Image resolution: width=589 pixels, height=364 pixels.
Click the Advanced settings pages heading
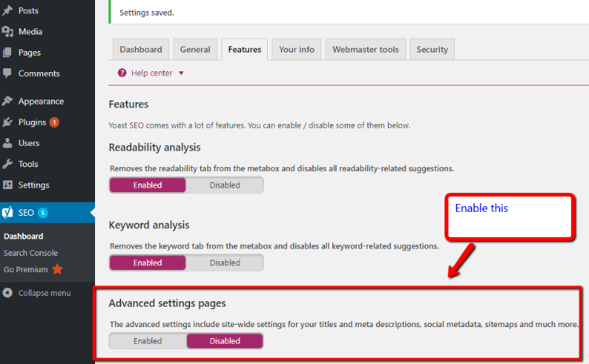pos(167,303)
